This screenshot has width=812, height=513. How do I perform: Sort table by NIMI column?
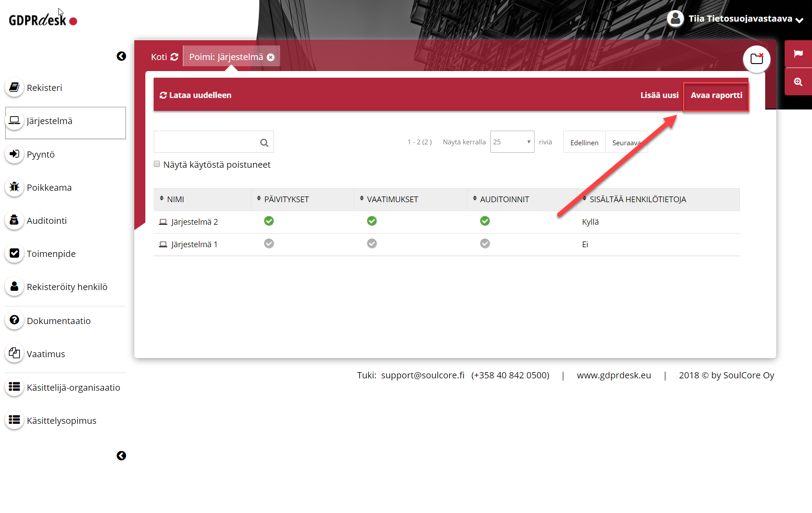pyautogui.click(x=175, y=199)
